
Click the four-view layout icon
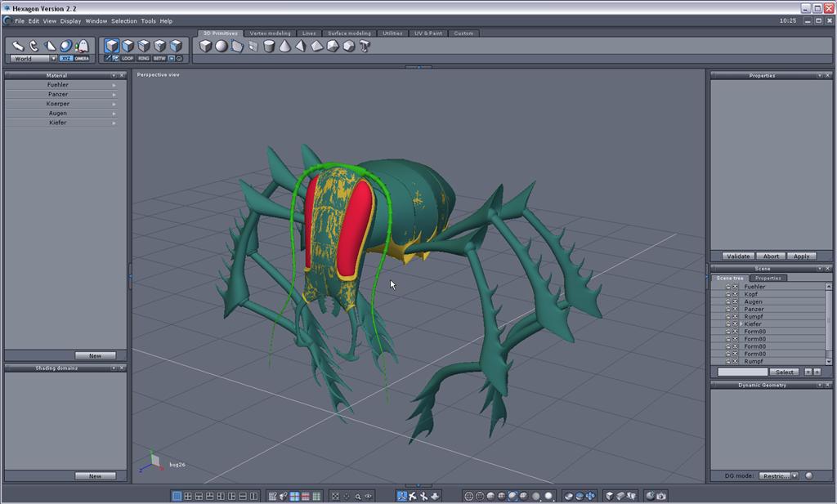(188, 496)
